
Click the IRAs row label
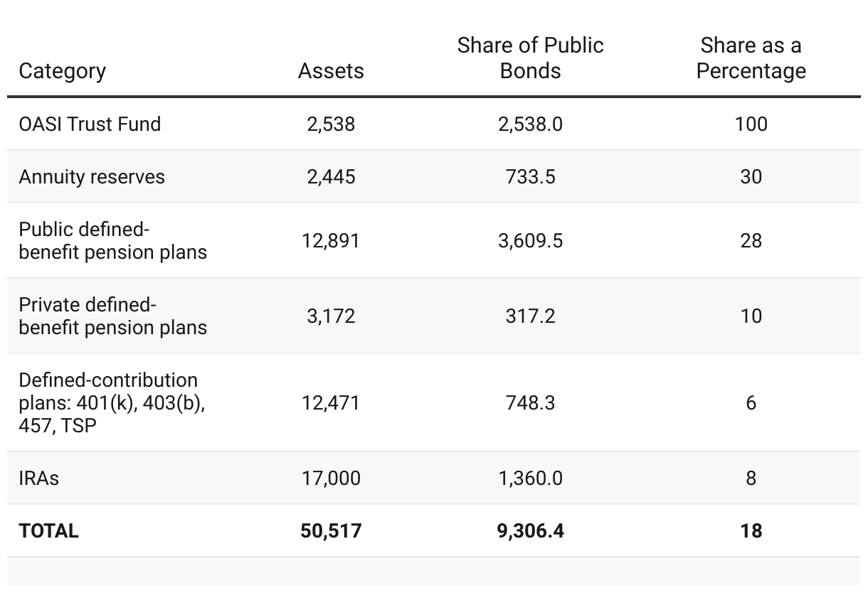pos(39,478)
